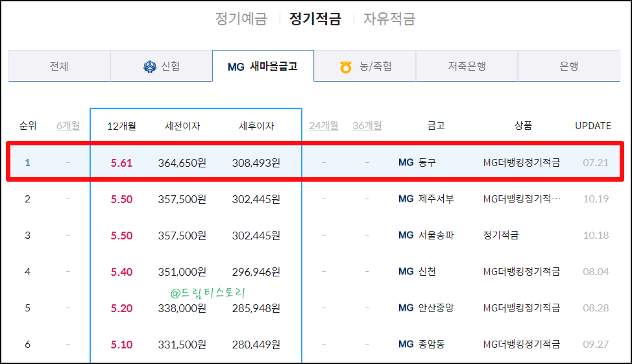Open the 신협 tab
Image resolution: width=632 pixels, height=364 pixels.
coord(161,66)
